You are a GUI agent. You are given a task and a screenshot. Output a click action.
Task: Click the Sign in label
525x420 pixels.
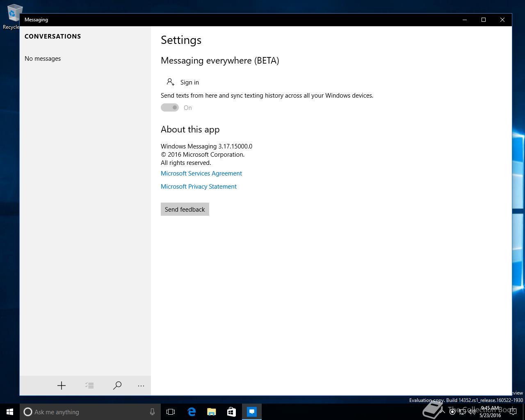tap(189, 82)
